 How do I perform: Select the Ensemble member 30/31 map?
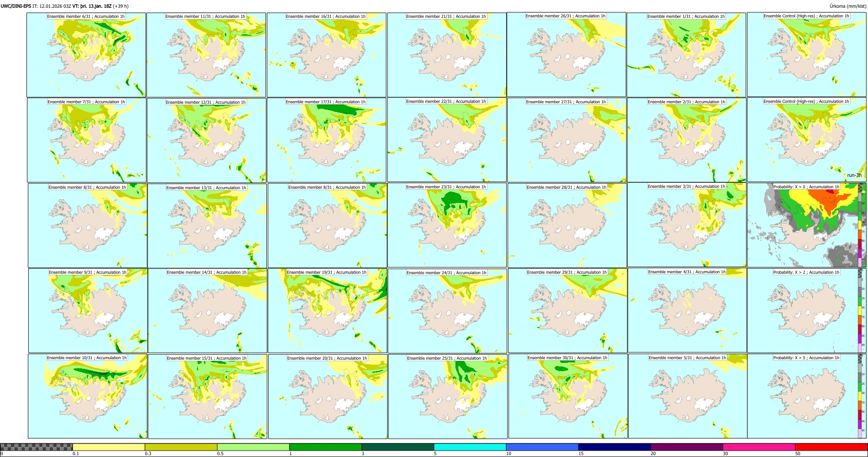pos(568,397)
